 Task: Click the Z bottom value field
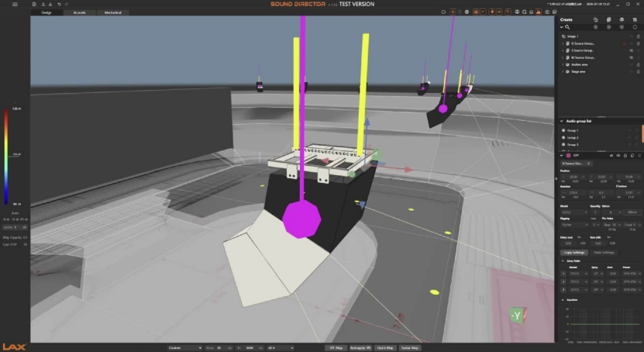(629, 192)
